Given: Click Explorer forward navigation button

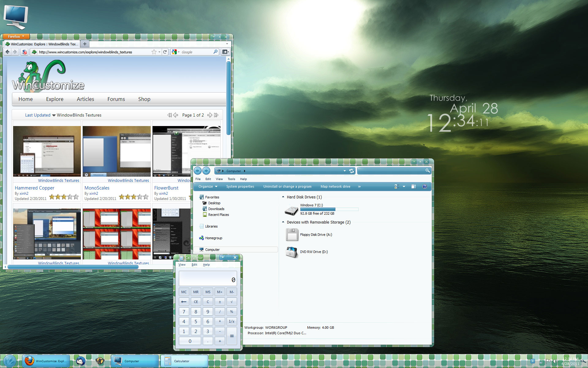Looking at the screenshot, I should tap(206, 171).
